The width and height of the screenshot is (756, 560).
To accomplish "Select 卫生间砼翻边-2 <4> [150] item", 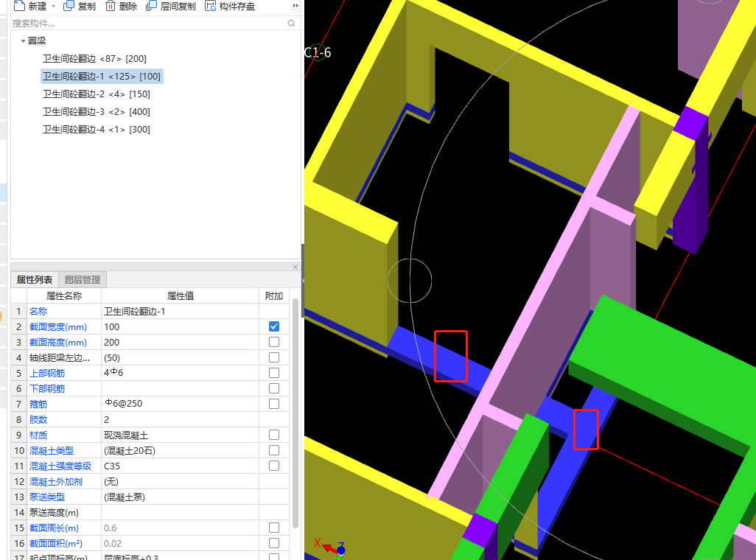I will pos(97,94).
